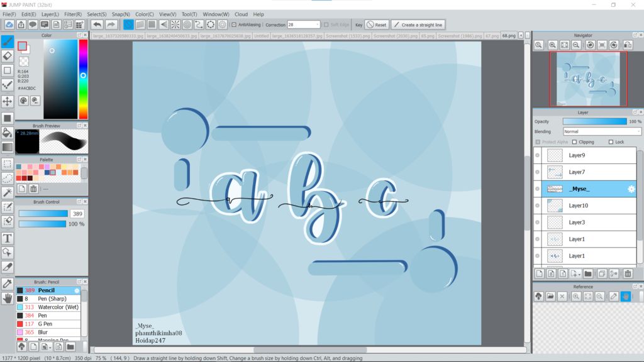Duplicate the current layer

pyautogui.click(x=602, y=273)
